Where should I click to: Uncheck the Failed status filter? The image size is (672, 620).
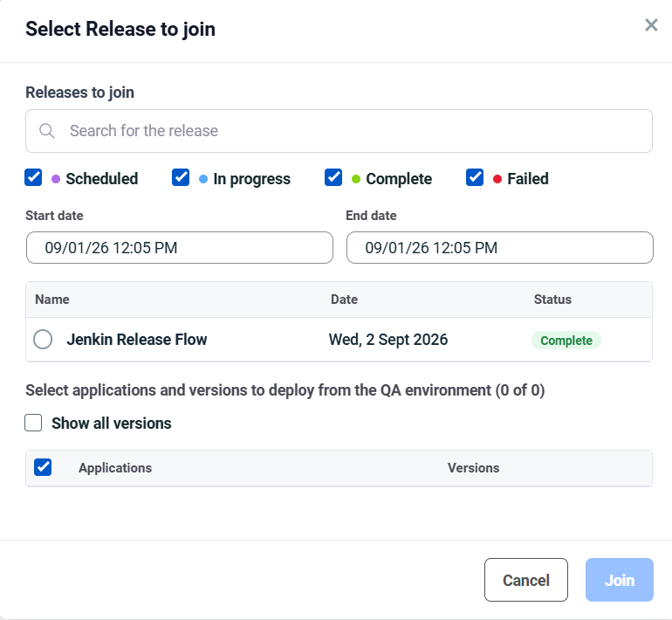click(475, 177)
